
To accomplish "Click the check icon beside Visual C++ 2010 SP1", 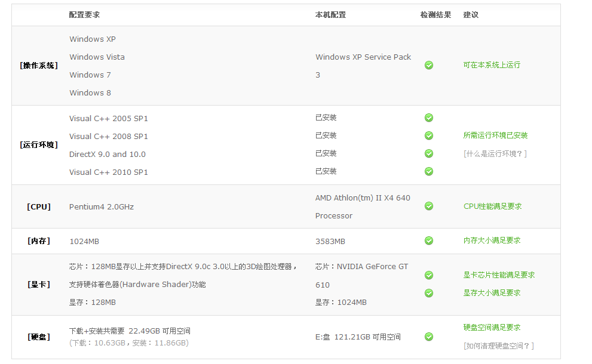I will click(x=429, y=171).
